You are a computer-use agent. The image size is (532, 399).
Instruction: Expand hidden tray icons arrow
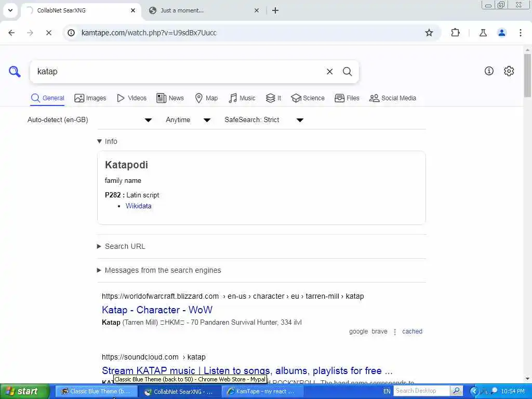click(474, 391)
